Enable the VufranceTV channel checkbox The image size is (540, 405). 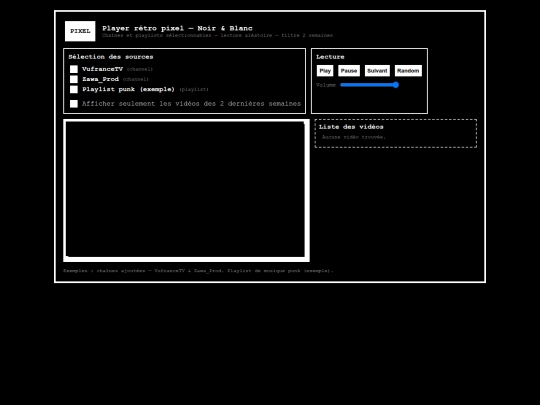point(74,69)
